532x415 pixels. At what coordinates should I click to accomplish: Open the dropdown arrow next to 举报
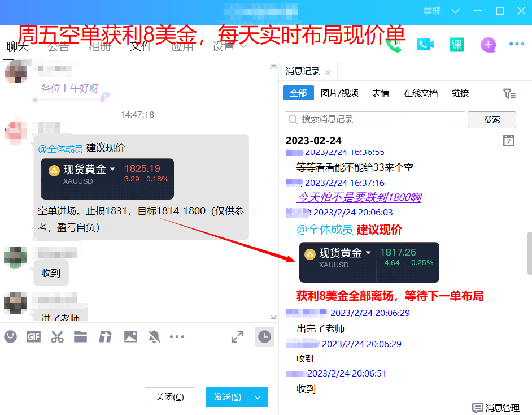click(x=455, y=11)
